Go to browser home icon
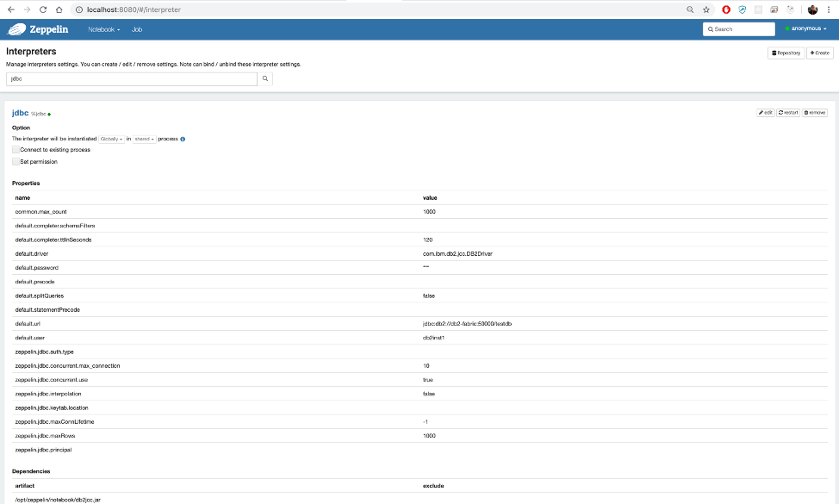The image size is (839, 504). (59, 9)
